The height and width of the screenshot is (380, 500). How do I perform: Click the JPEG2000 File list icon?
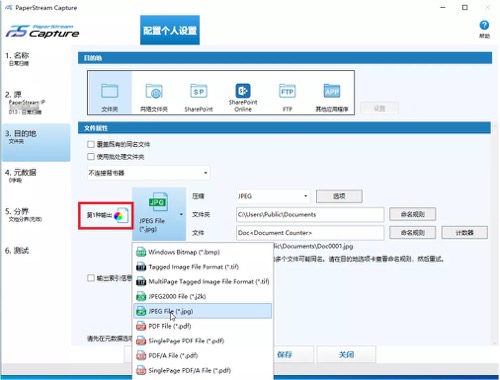[141, 296]
